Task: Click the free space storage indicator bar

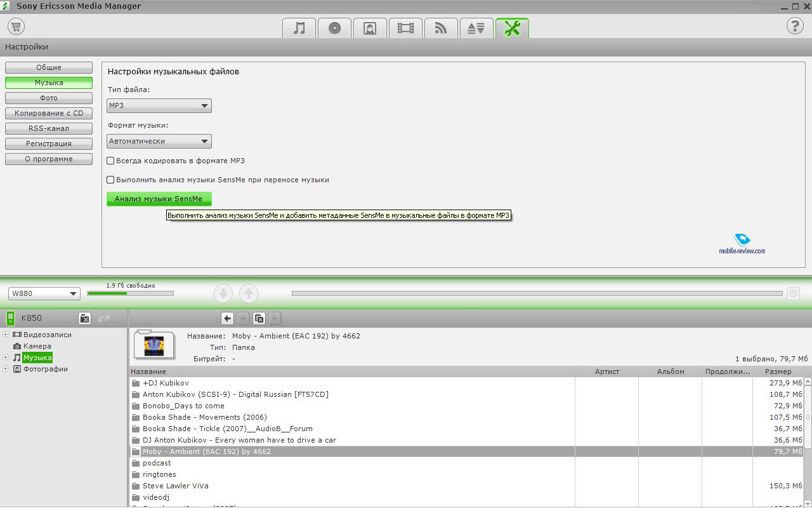Action: click(130, 293)
